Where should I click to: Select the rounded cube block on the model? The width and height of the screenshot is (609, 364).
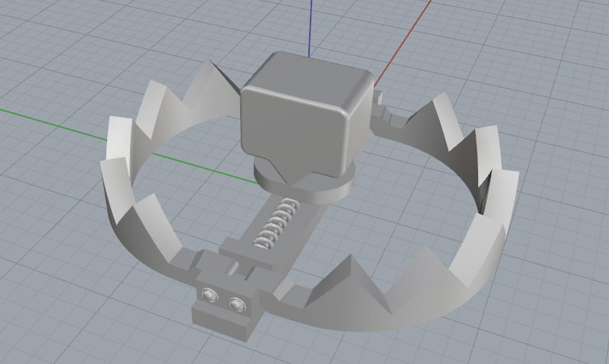click(307, 116)
